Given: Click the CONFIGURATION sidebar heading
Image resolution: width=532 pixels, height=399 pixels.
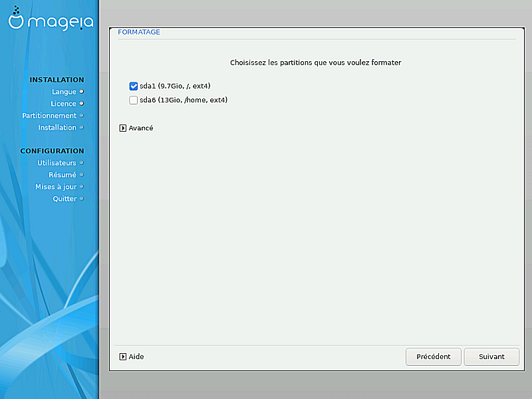Looking at the screenshot, I should pyautogui.click(x=52, y=151).
